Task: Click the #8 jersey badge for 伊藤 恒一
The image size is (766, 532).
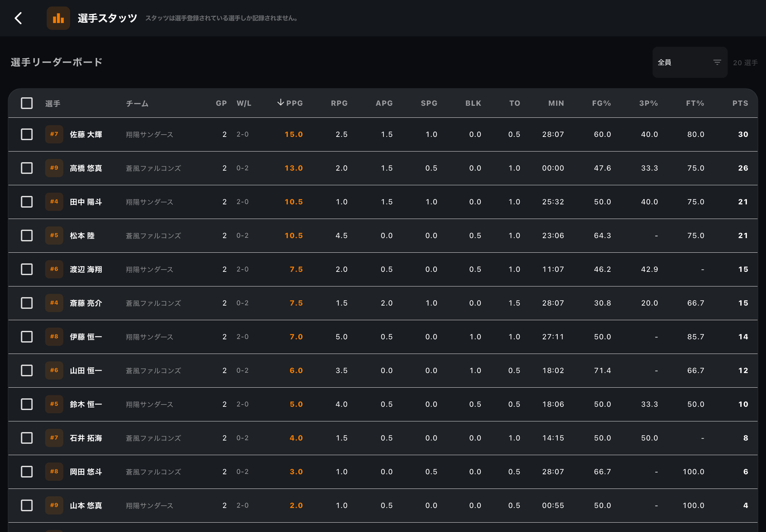Action: tap(54, 337)
